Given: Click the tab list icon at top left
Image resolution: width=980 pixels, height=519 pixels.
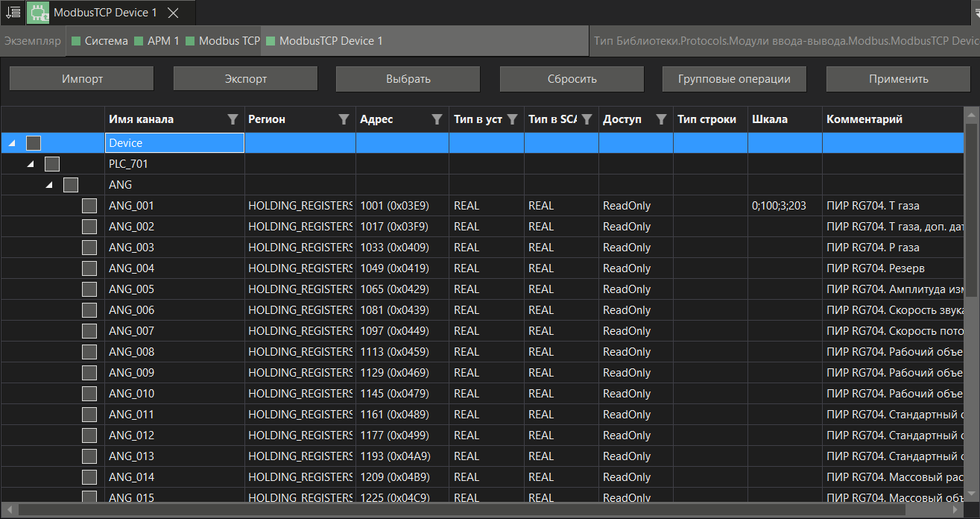Looking at the screenshot, I should (x=13, y=13).
